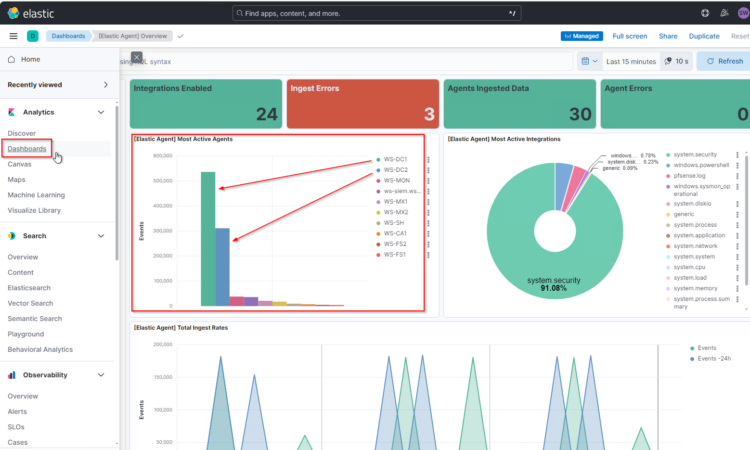Image resolution: width=750 pixels, height=450 pixels.
Task: Collapse the Search section chevron
Action: click(x=101, y=236)
